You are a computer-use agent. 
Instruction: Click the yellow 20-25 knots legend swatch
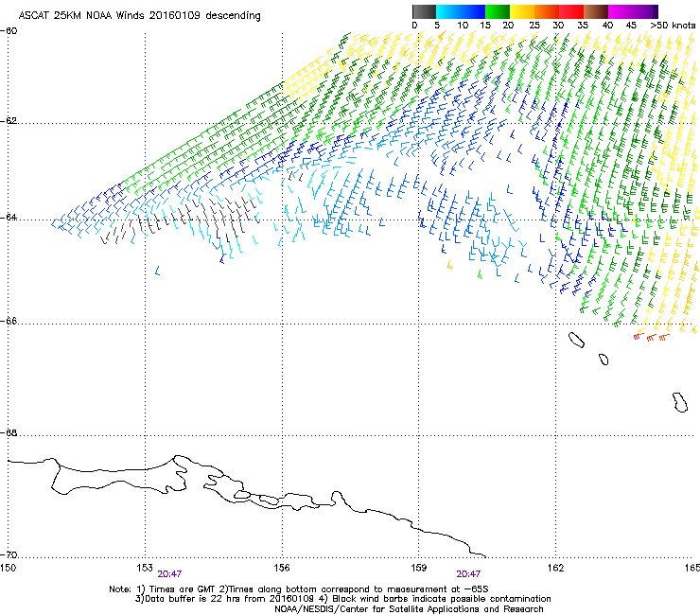coord(522,11)
